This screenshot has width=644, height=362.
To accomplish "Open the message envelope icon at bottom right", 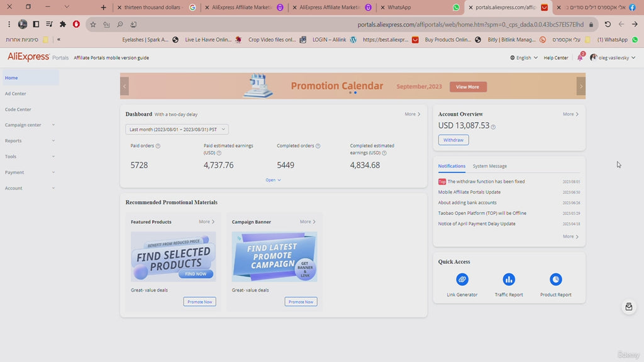I will tap(628, 307).
